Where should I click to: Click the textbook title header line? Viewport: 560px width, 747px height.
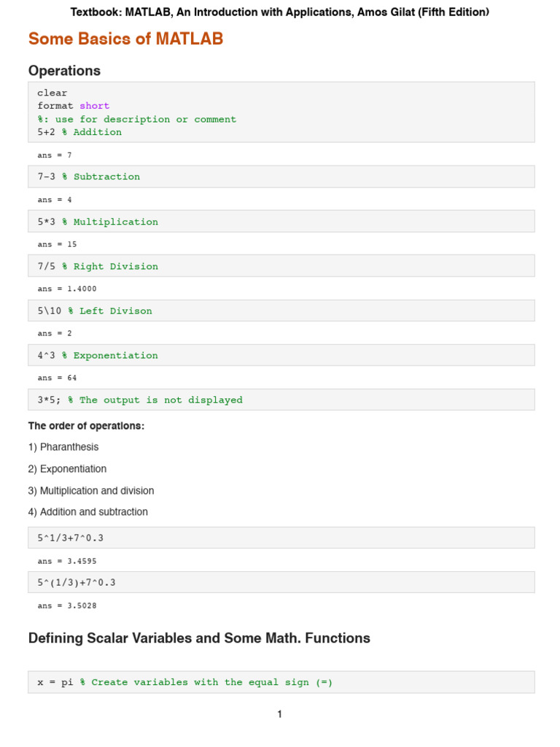(x=280, y=12)
